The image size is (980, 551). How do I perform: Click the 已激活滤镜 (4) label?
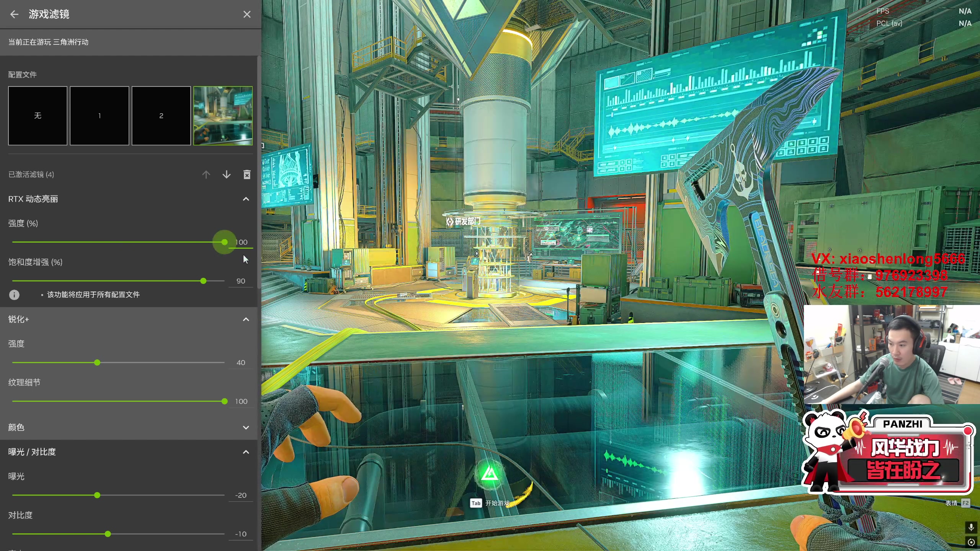(x=31, y=174)
